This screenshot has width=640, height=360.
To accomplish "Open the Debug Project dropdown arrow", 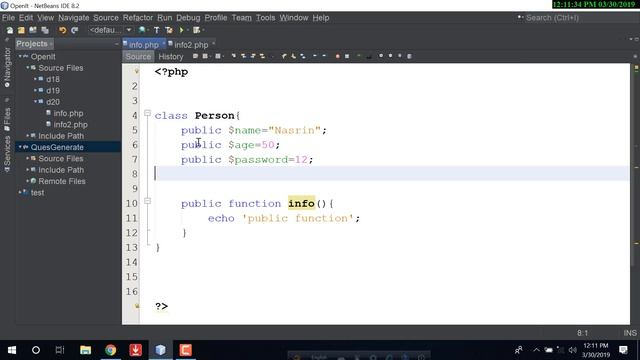I will tap(203, 30).
